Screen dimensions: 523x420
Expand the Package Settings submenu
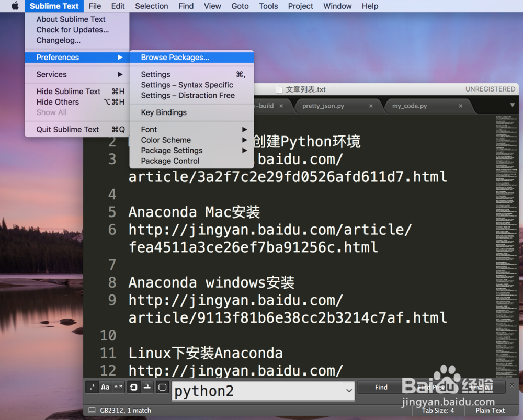(x=191, y=151)
